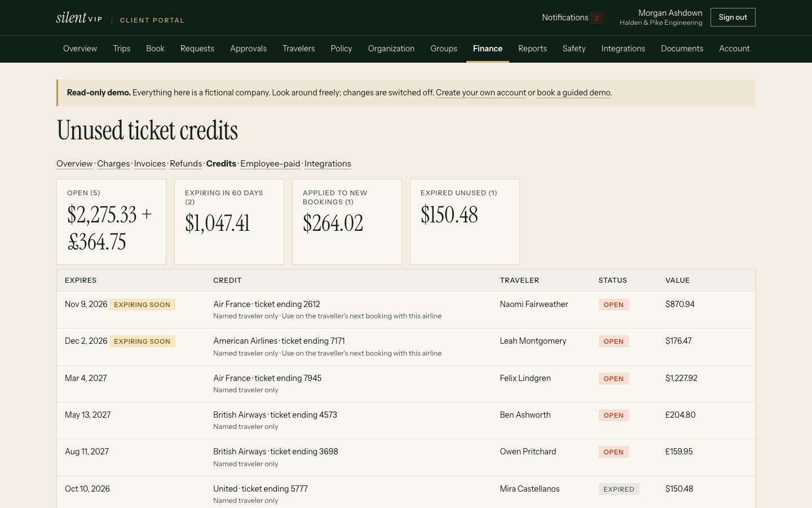Click the $870.94 value
The height and width of the screenshot is (508, 812).
680,304
